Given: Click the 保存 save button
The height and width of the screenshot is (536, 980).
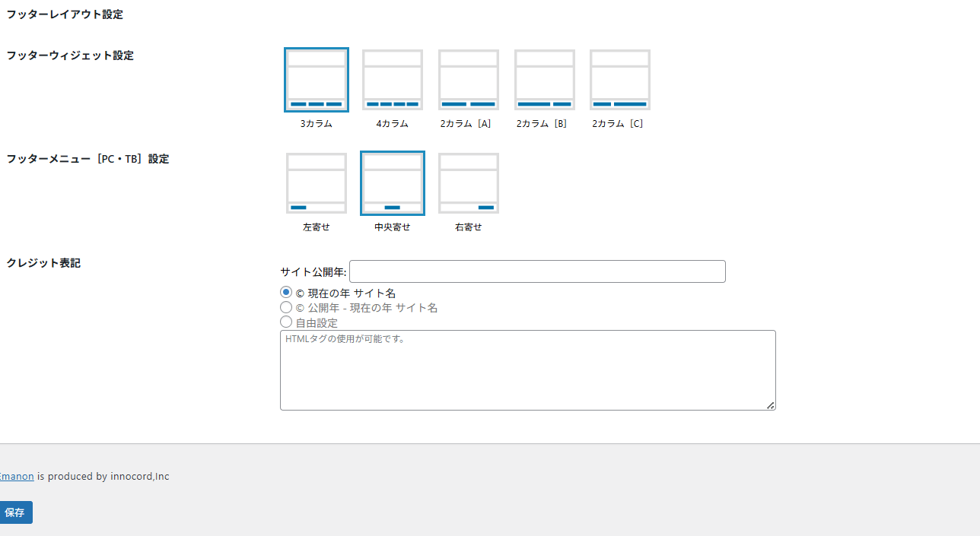Looking at the screenshot, I should 15,512.
